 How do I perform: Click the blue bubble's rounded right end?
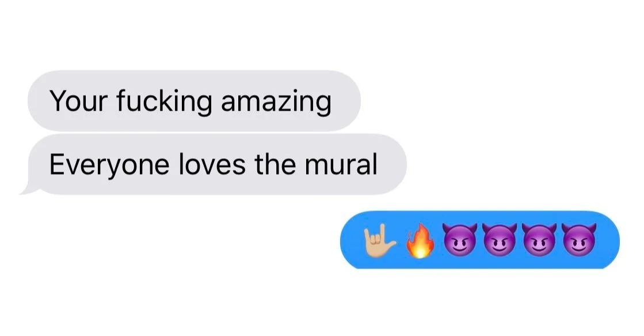(x=608, y=240)
